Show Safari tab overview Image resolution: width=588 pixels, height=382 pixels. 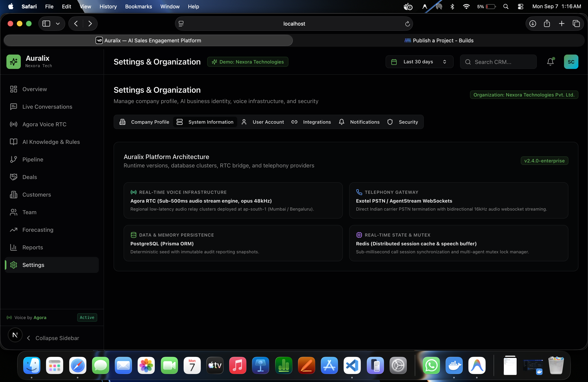pyautogui.click(x=576, y=23)
